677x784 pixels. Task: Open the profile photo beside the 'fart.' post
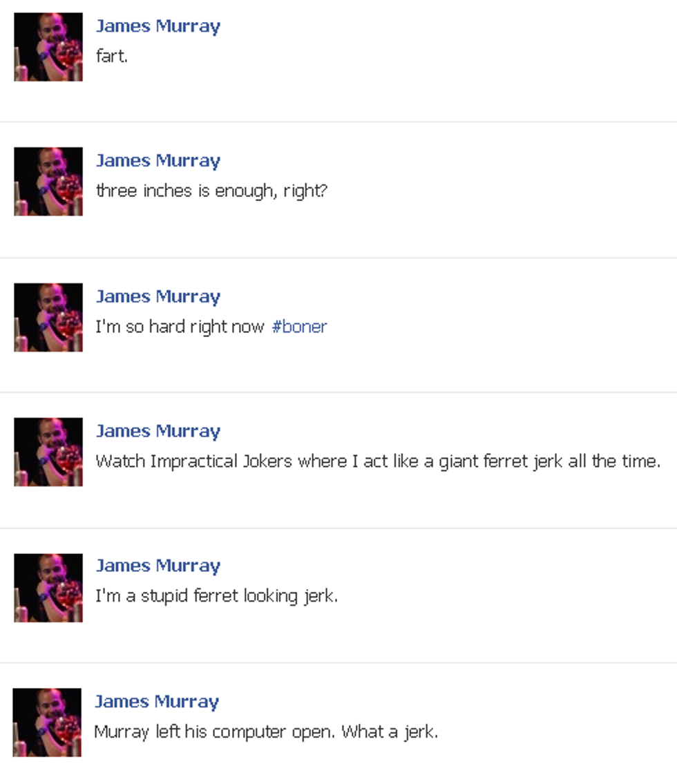(48, 47)
